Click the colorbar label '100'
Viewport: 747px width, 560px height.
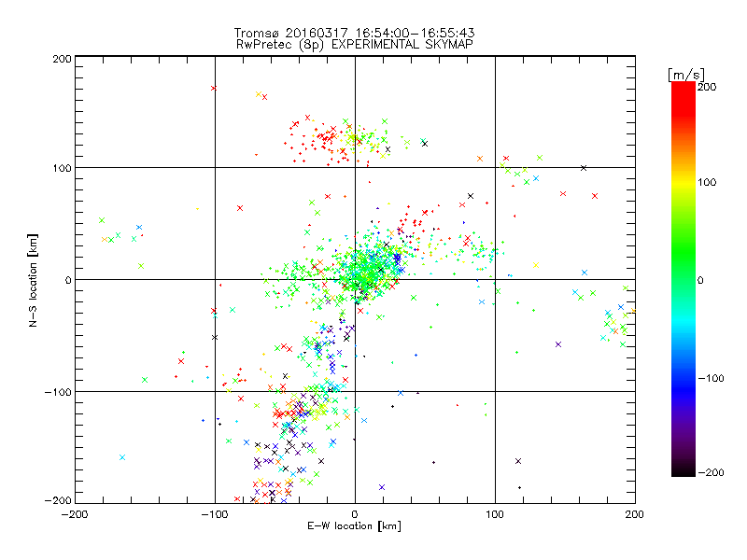pos(707,182)
